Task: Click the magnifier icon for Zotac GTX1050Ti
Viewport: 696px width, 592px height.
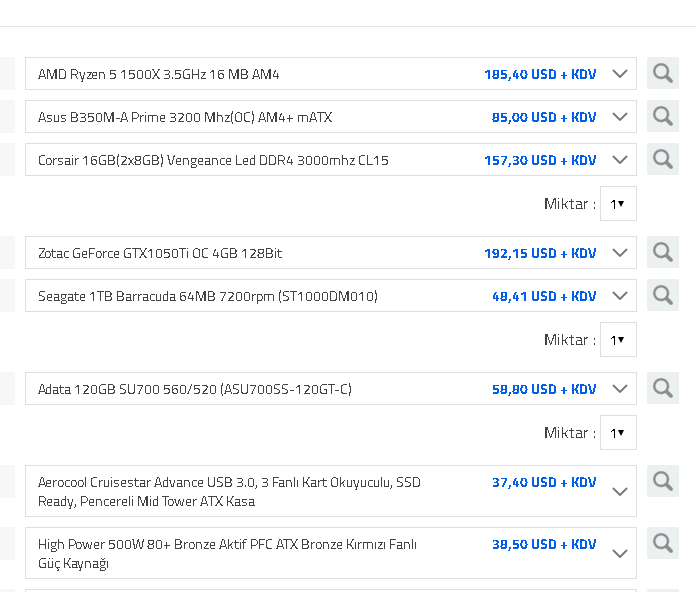Action: coord(662,252)
